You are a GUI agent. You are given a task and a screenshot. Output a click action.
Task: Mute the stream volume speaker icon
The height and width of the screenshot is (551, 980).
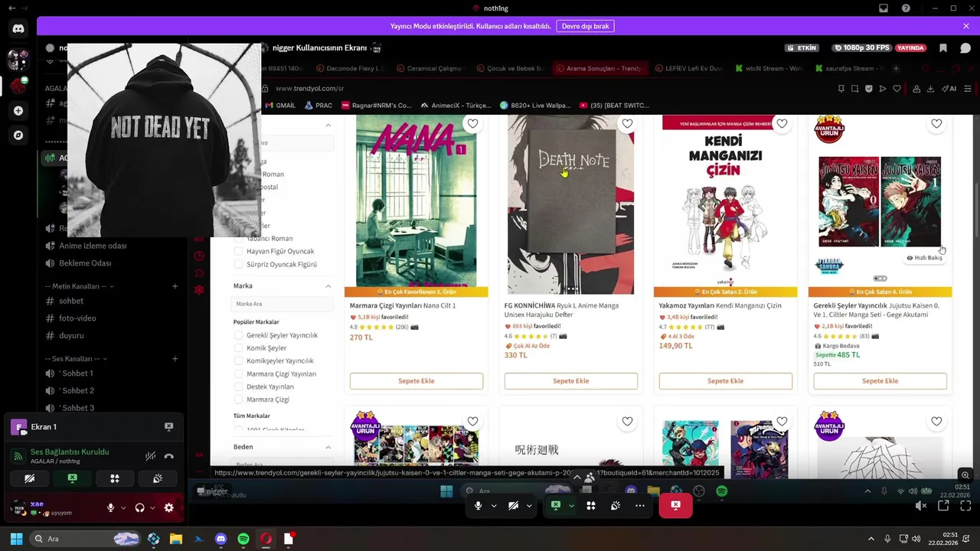pos(920,506)
